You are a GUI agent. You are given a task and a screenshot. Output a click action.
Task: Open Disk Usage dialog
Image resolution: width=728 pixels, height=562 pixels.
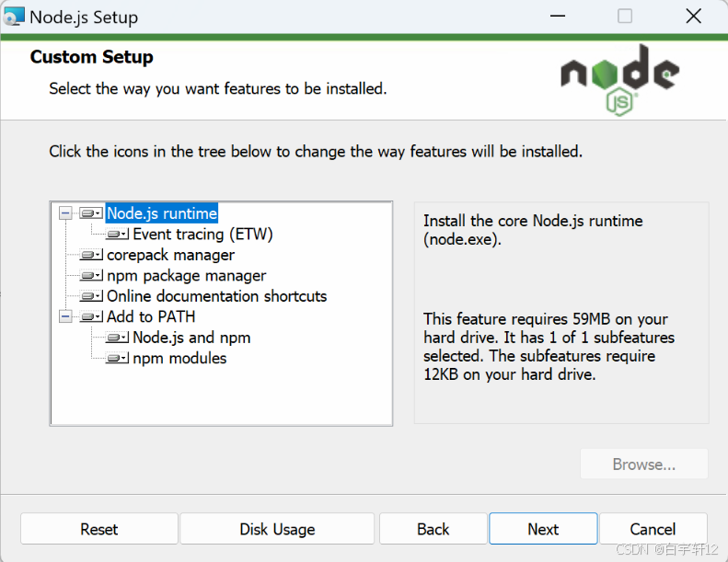pos(277,529)
